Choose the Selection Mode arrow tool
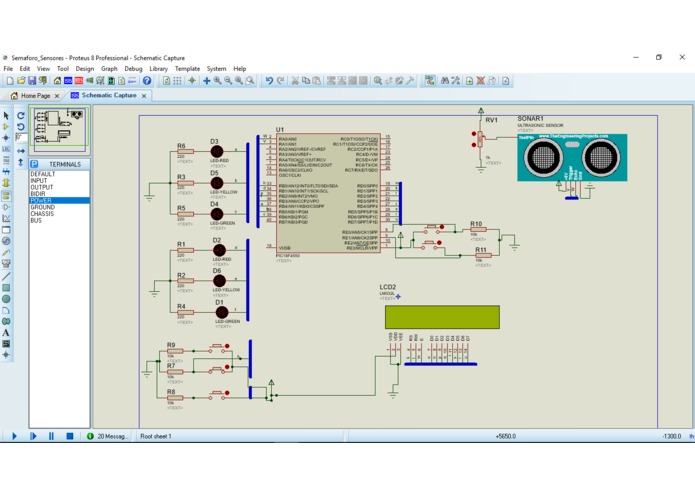 tap(6, 116)
